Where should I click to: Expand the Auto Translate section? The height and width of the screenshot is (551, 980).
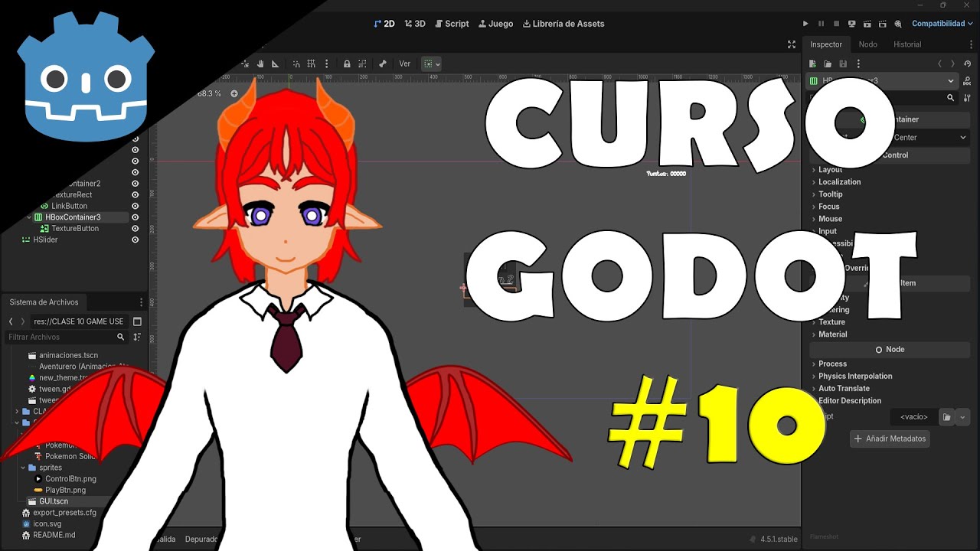click(x=844, y=389)
